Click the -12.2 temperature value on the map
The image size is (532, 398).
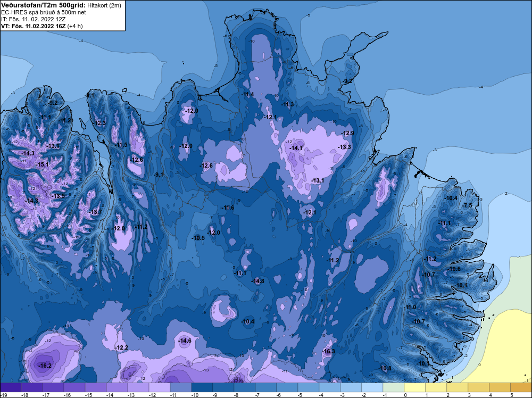tap(121, 348)
